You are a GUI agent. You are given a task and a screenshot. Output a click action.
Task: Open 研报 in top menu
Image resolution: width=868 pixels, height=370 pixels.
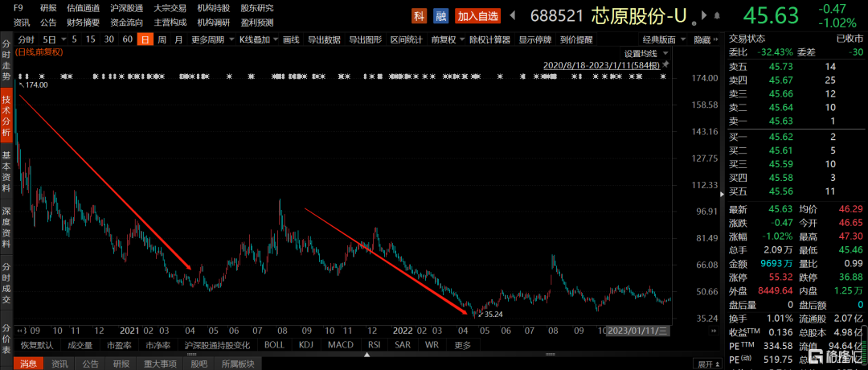click(x=48, y=8)
